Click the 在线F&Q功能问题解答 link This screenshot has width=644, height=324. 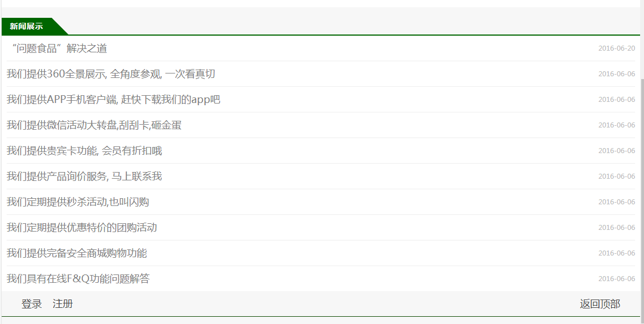(78, 279)
